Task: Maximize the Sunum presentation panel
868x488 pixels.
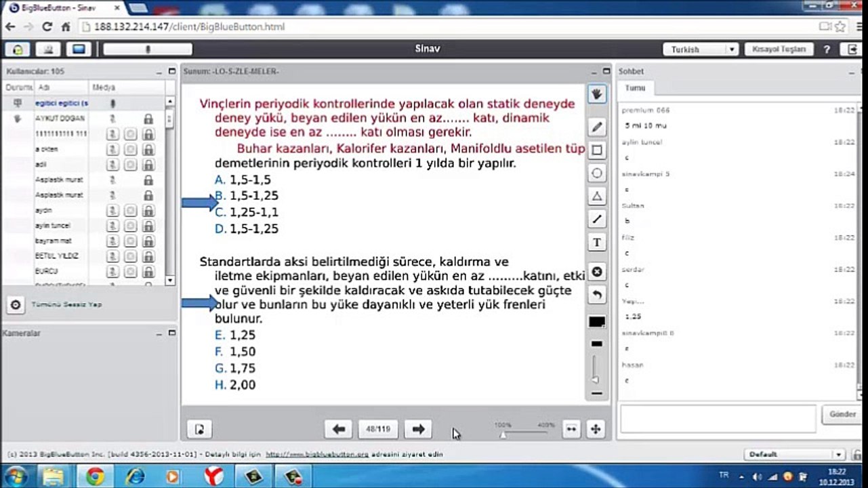Action: tap(606, 70)
